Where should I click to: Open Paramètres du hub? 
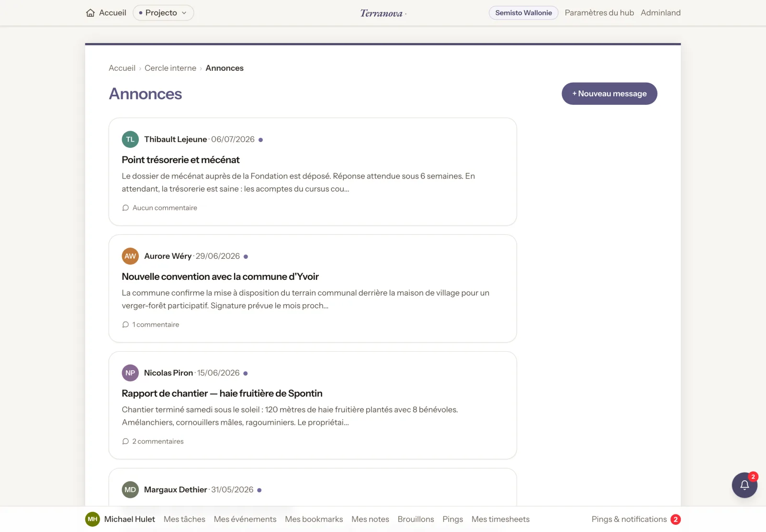[599, 13]
